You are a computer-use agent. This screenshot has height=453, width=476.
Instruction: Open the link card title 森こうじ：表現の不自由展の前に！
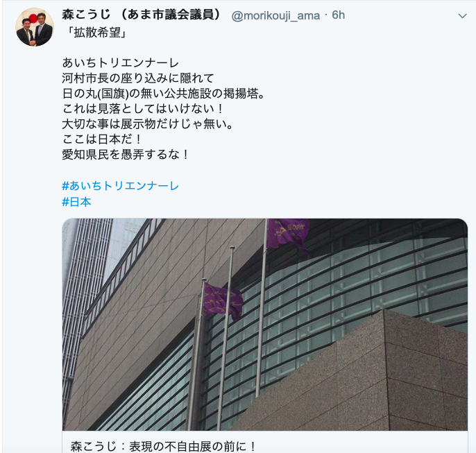[163, 446]
